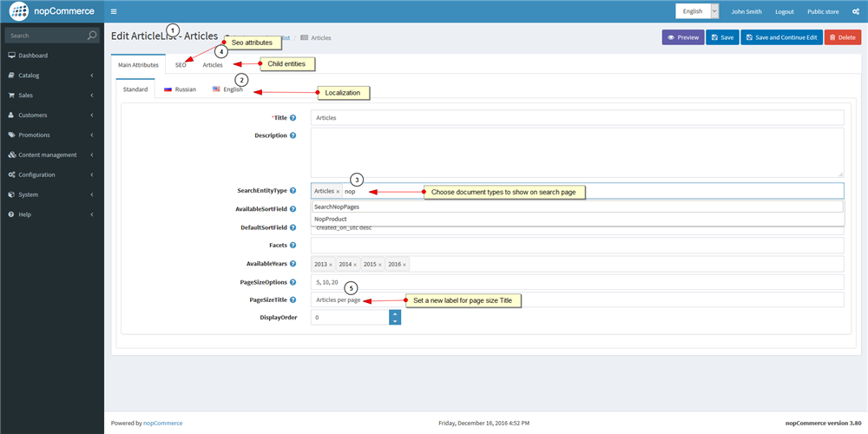Viewport: 868px width, 434px height.
Task: Click the sidebar Search box
Action: pyautogui.click(x=45, y=36)
